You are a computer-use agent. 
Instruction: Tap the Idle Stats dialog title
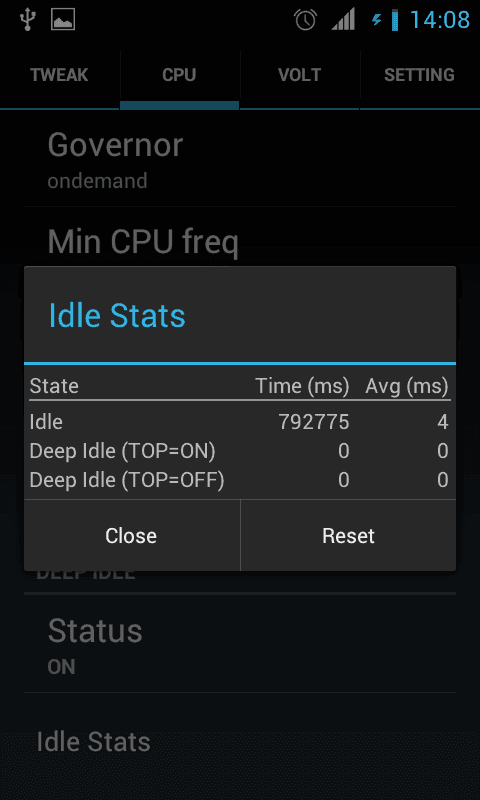[117, 315]
